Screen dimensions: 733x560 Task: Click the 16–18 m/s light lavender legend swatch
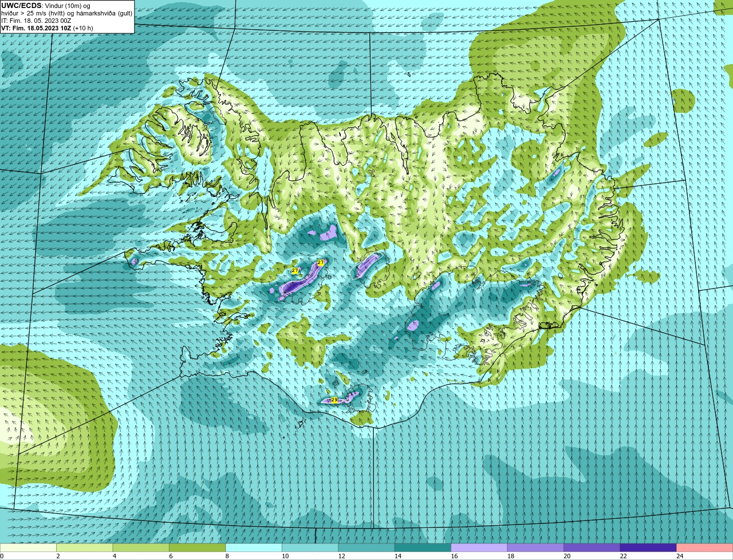(x=479, y=548)
